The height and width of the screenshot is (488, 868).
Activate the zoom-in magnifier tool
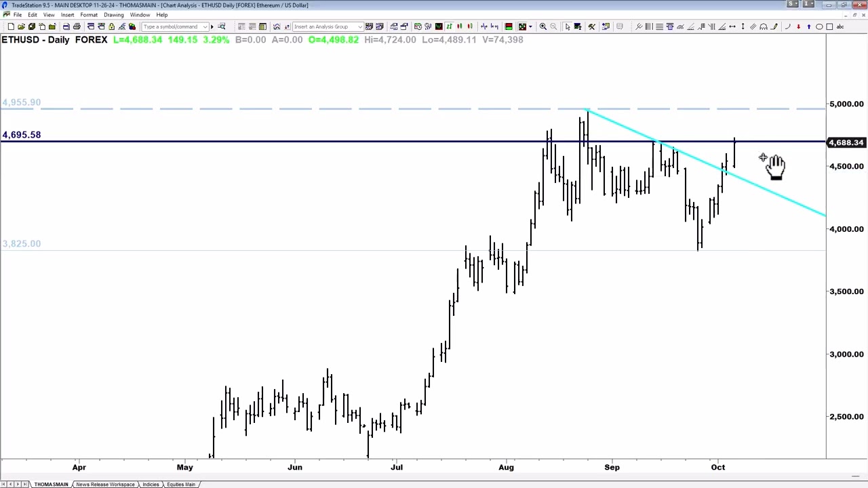(x=542, y=26)
